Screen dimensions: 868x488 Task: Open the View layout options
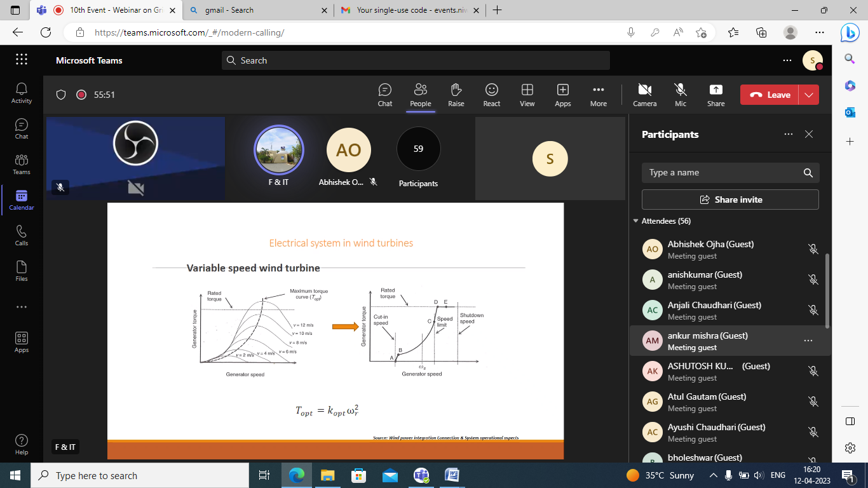[527, 95]
